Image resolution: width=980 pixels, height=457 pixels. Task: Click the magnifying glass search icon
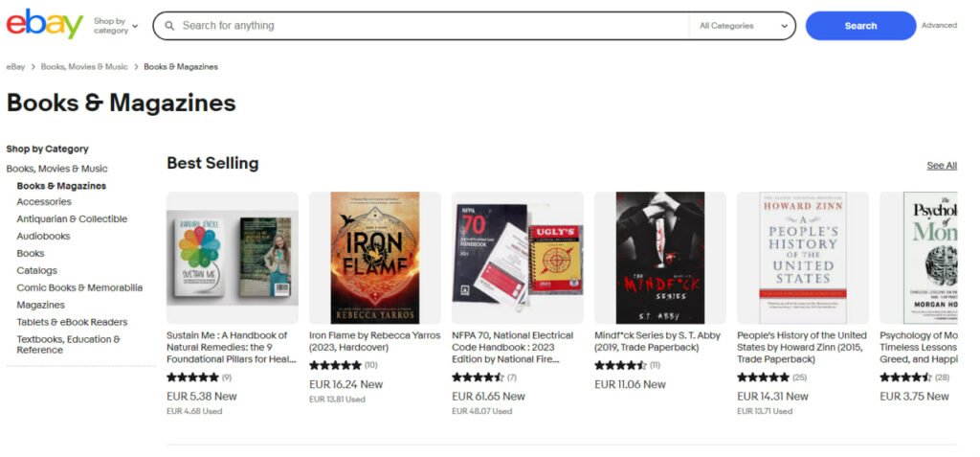tap(169, 26)
